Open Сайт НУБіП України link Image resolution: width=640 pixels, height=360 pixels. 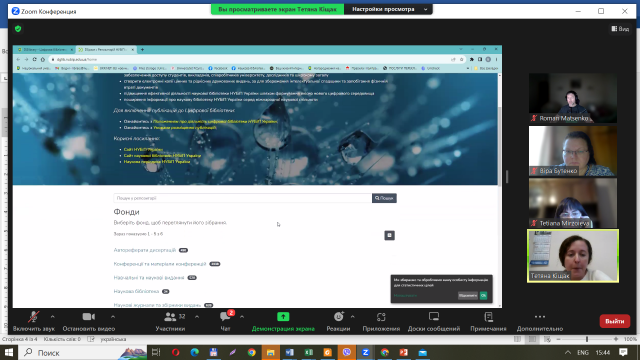tap(143, 149)
